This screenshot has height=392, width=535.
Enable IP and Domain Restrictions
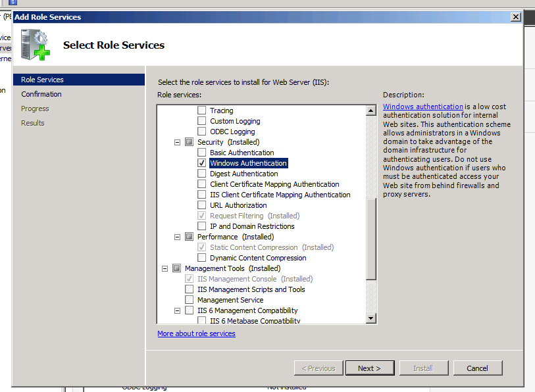pyautogui.click(x=202, y=226)
